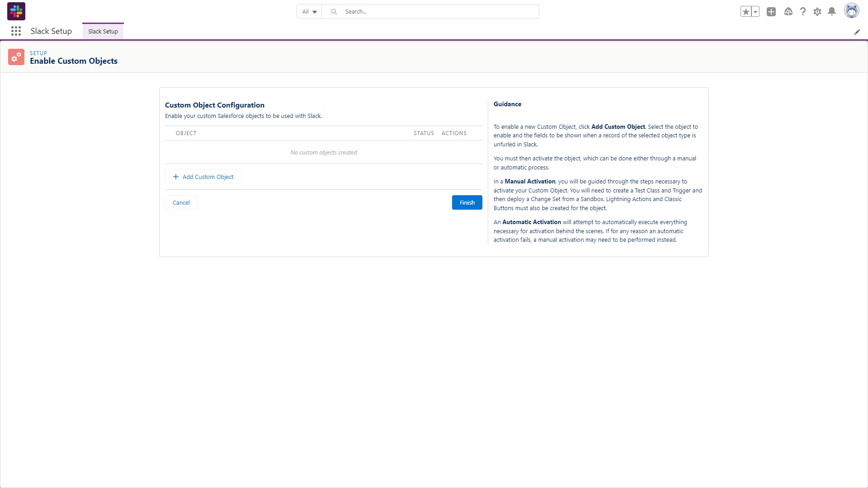This screenshot has width=868, height=488.
Task: Open the user profile avatar
Action: [852, 11]
